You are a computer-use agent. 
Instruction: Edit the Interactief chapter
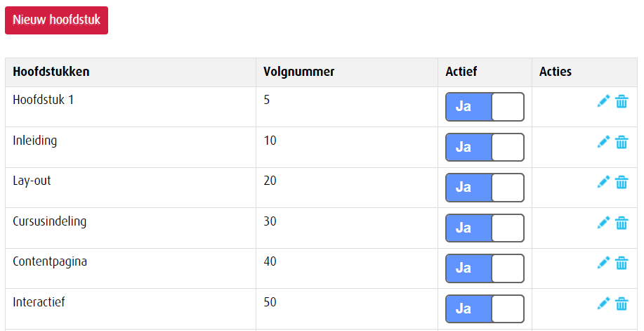tap(603, 304)
